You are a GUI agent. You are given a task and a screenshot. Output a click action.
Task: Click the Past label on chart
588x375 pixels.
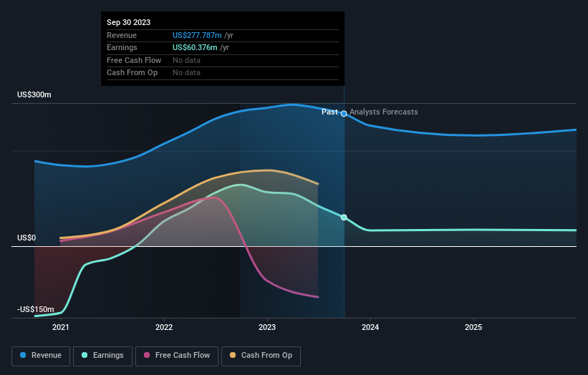(329, 112)
